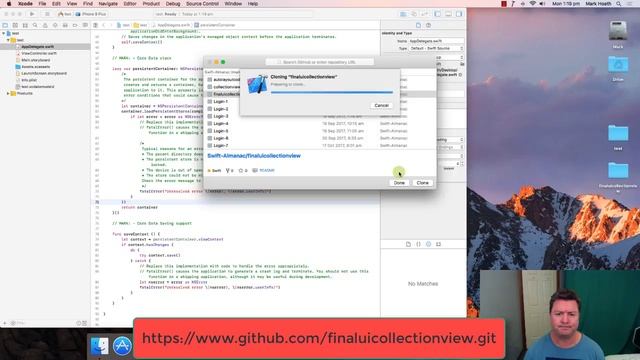The image size is (640, 360).
Task: Open Finder from the Dock
Action: (x=99, y=346)
